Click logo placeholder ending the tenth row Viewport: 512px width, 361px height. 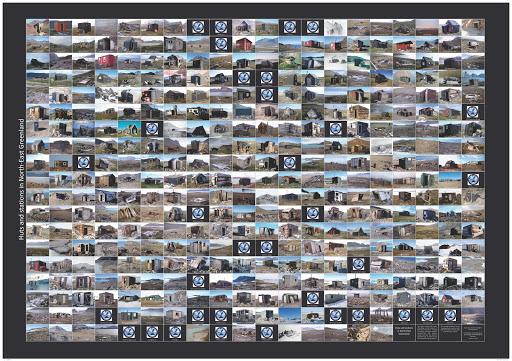tap(473, 180)
